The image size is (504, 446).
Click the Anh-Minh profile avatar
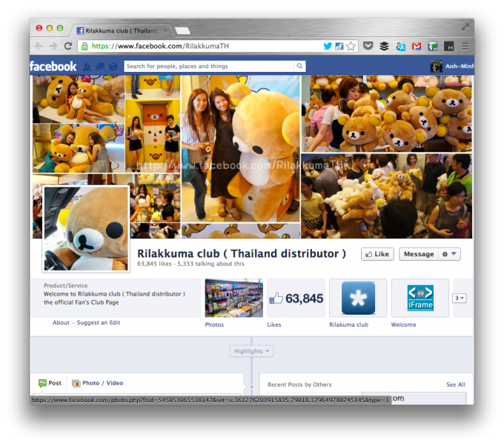436,66
